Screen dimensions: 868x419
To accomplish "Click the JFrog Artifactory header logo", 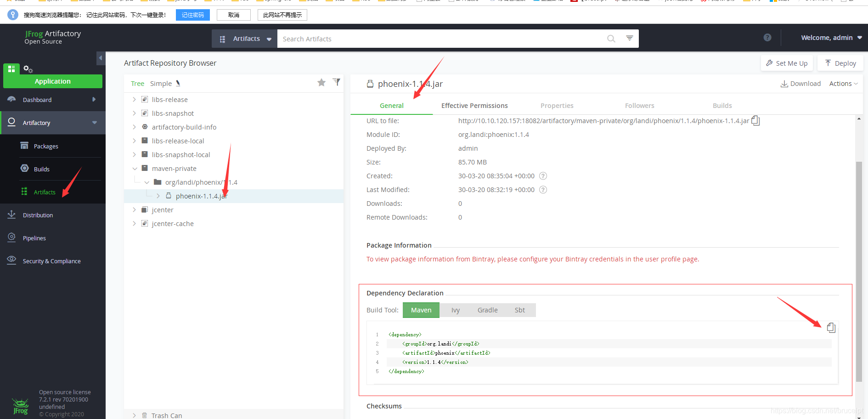I will coord(53,37).
